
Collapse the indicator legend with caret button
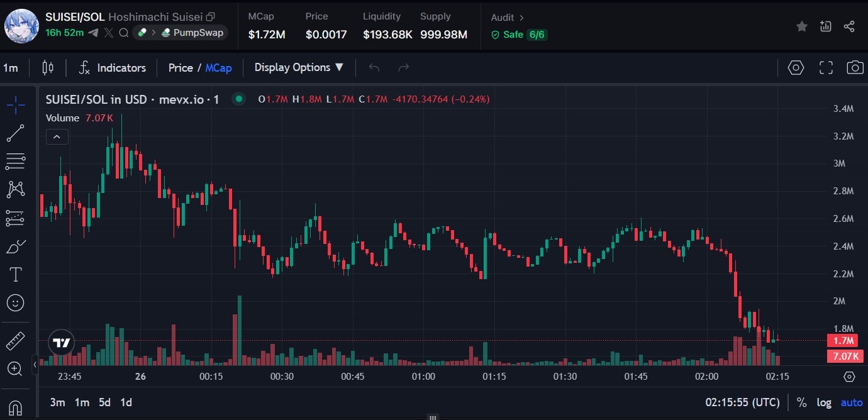[x=57, y=136]
